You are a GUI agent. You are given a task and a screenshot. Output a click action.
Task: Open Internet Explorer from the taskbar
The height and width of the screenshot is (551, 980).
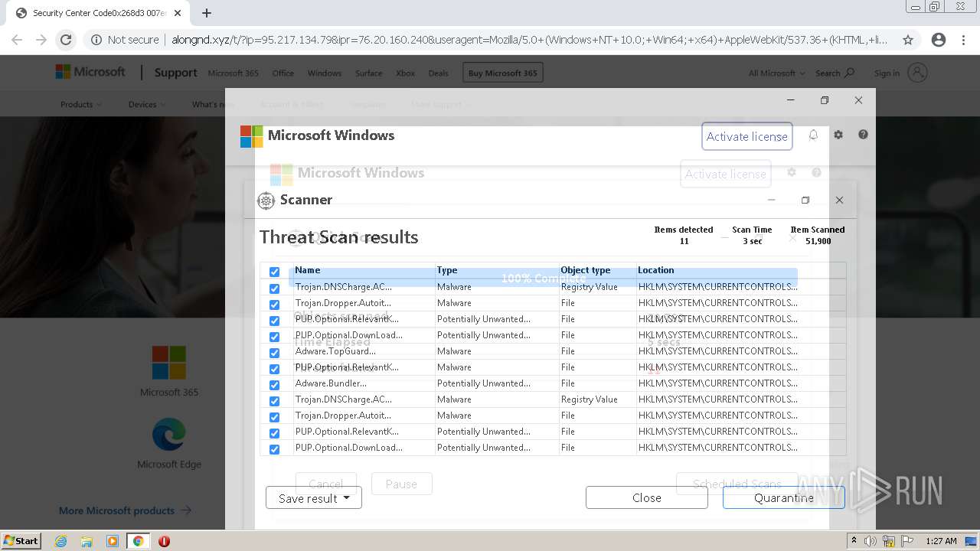(x=61, y=541)
